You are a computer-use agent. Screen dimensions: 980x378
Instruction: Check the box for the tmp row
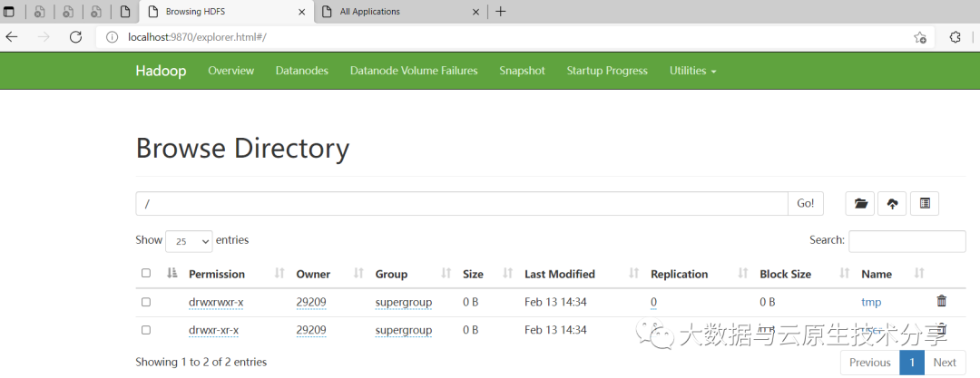click(x=146, y=302)
